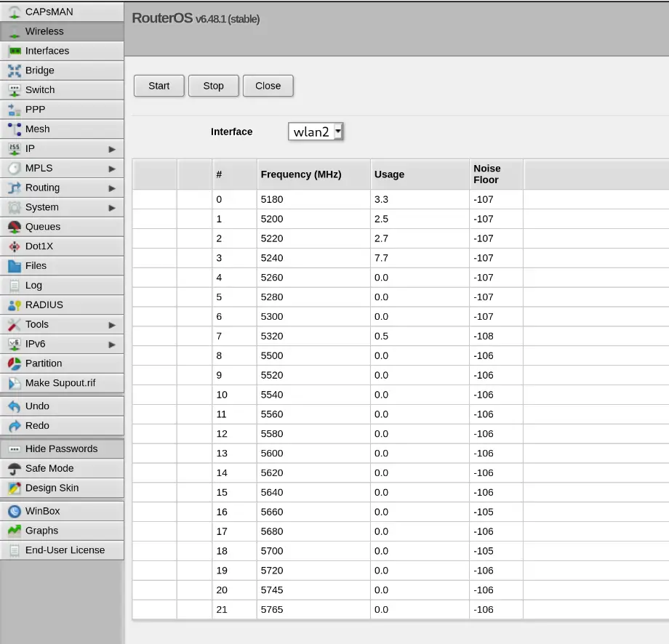Image resolution: width=669 pixels, height=644 pixels.
Task: Click the RouterOS v6.48.1 title
Action: (196, 18)
